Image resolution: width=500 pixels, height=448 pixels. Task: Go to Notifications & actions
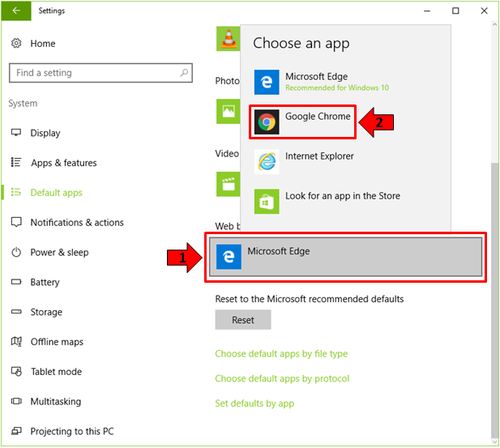(x=77, y=222)
